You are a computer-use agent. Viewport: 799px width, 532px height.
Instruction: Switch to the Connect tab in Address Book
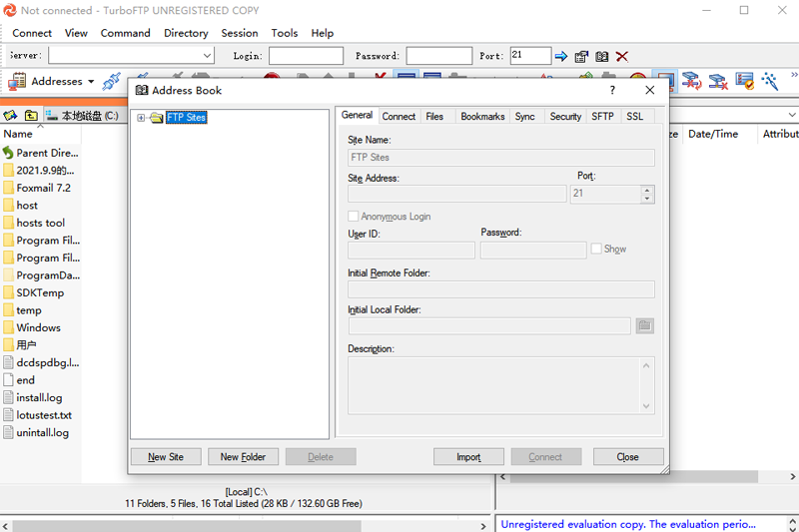399,117
